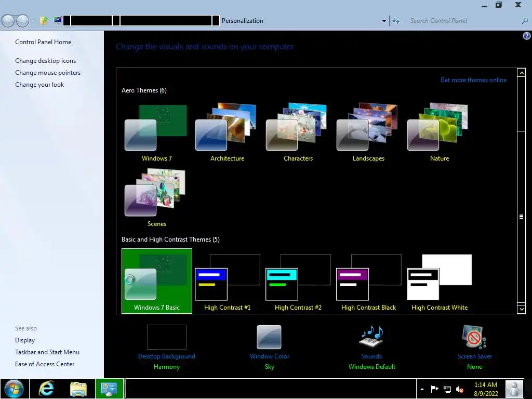The height and width of the screenshot is (399, 532).
Task: Open the Action Center flag icon
Action: [x=434, y=389]
